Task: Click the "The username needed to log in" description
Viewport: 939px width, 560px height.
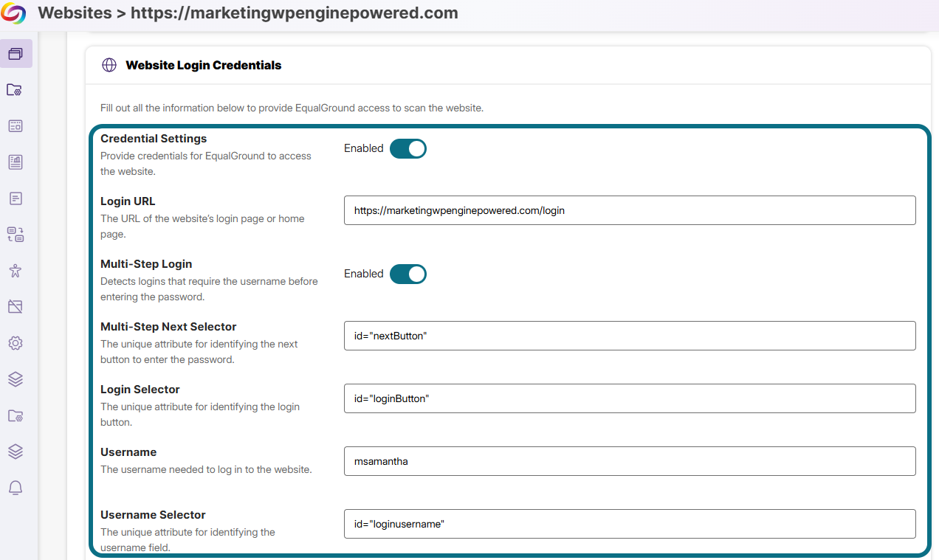Action: (x=206, y=469)
